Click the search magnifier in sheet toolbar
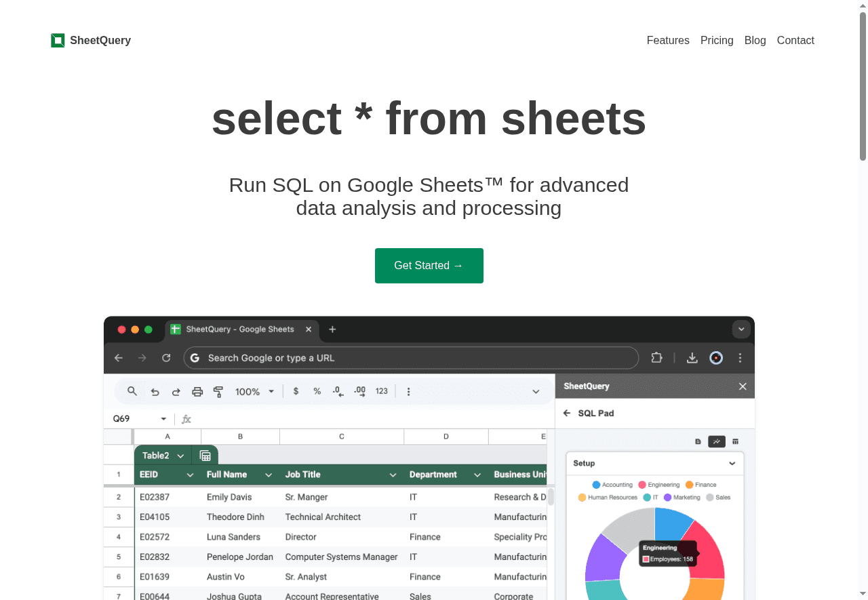The height and width of the screenshot is (600, 868). [x=132, y=391]
